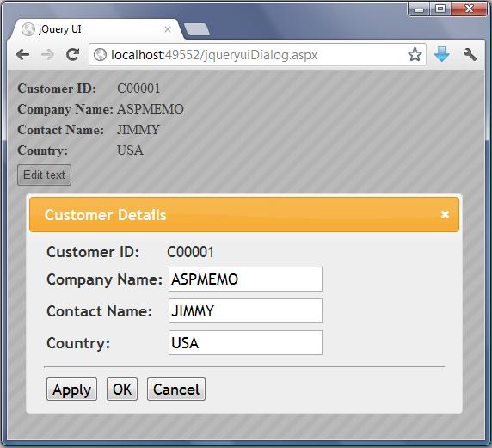Apply the customer detail changes

[x=71, y=390]
